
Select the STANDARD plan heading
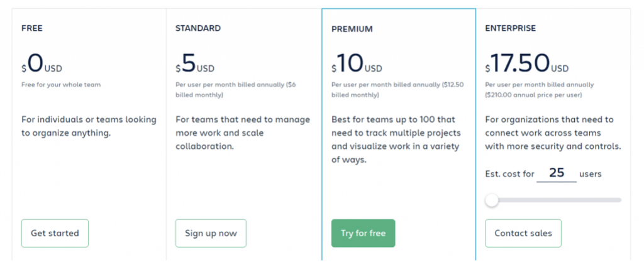pos(198,28)
